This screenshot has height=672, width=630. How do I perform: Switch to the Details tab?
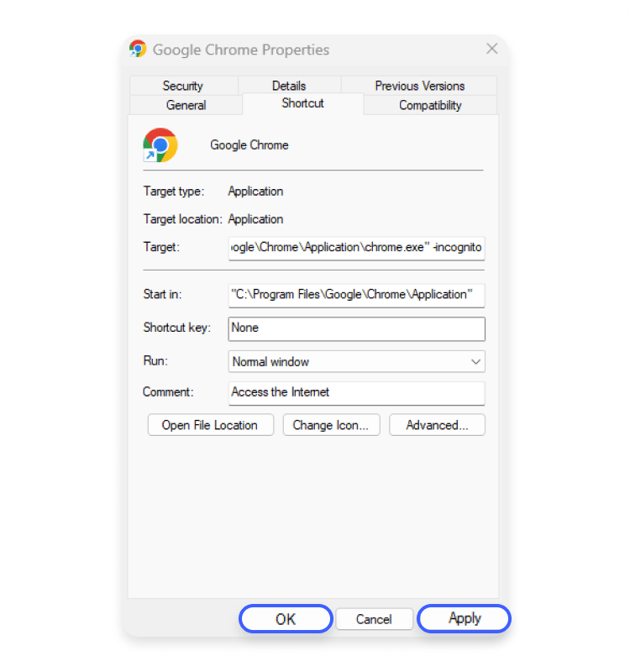click(289, 86)
